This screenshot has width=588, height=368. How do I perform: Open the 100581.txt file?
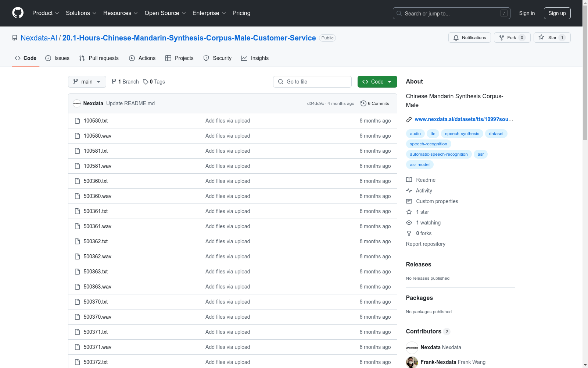click(x=96, y=151)
